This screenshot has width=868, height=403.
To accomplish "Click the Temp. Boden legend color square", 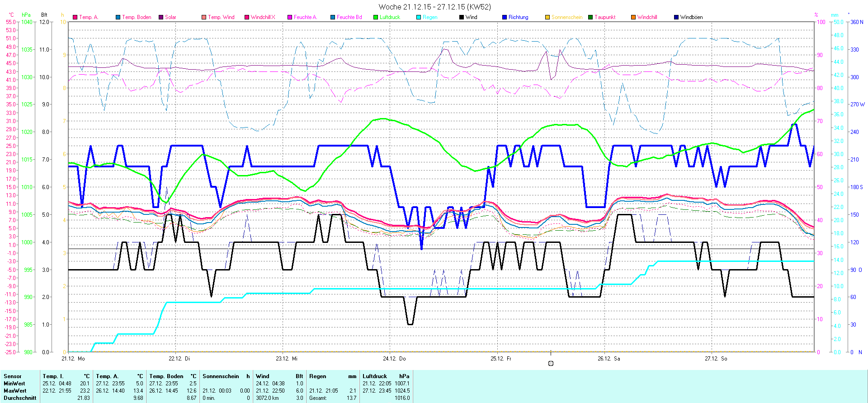I will pos(118,17).
